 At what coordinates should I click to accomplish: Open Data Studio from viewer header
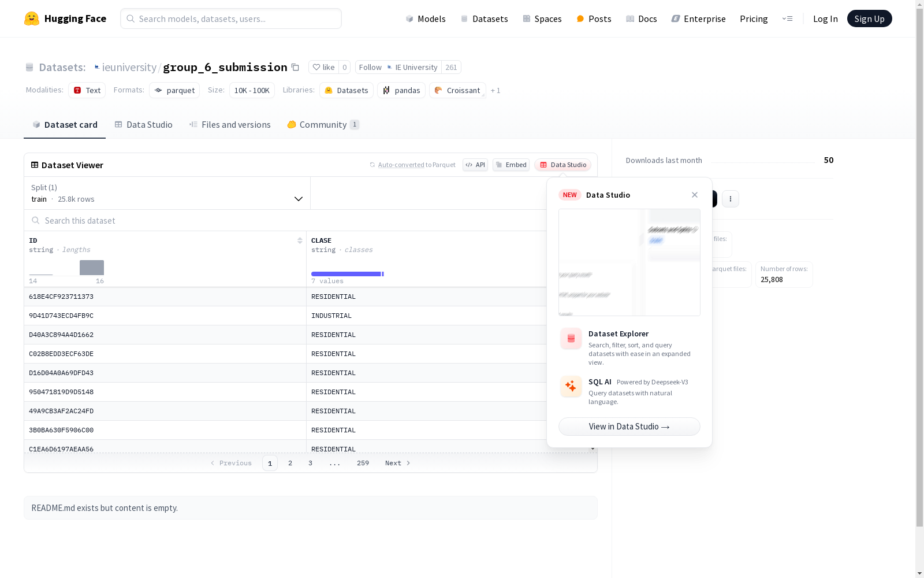563,165
